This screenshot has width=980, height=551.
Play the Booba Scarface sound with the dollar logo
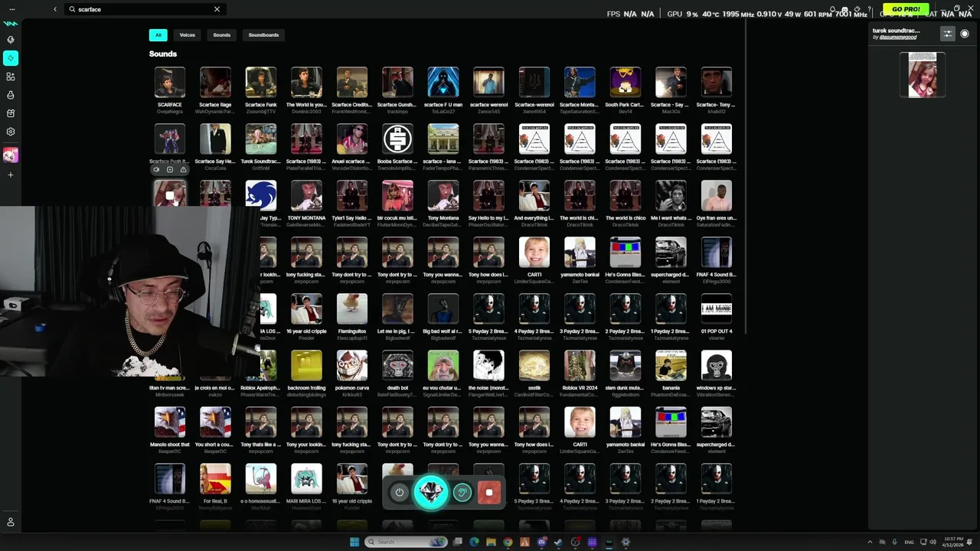pos(397,139)
